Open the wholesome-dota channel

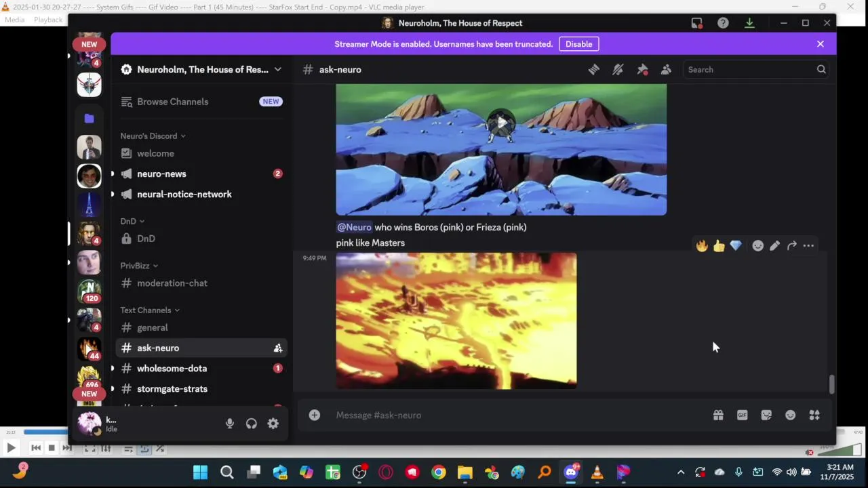[201, 368]
